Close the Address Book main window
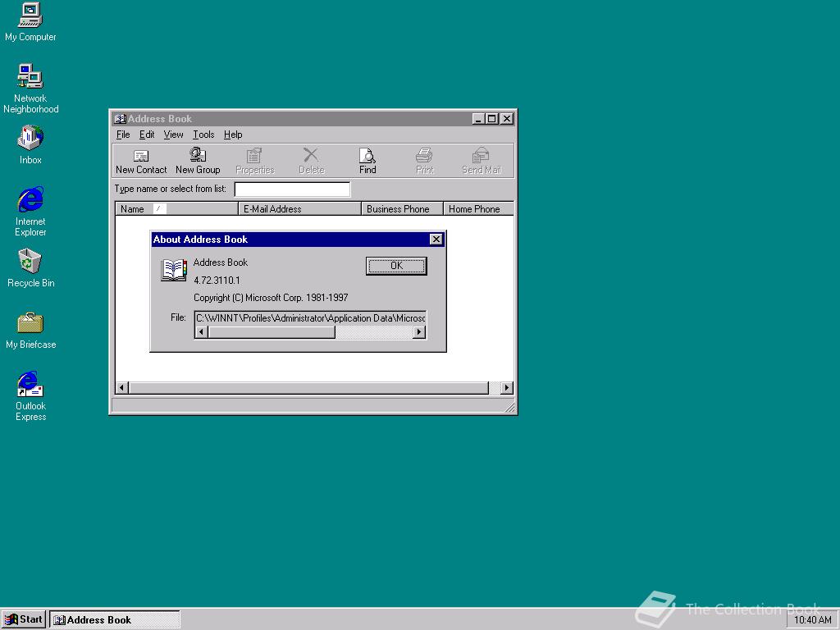The image size is (840, 630). coord(506,119)
